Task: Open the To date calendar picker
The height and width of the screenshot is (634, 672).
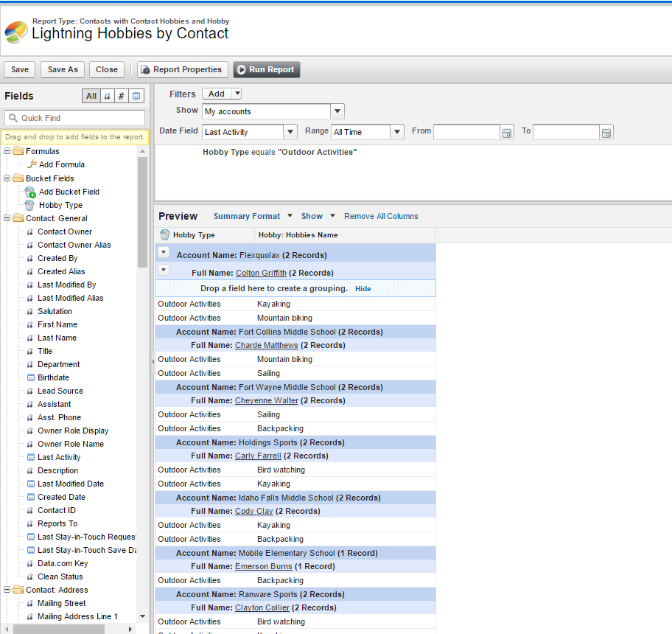Action: click(606, 133)
